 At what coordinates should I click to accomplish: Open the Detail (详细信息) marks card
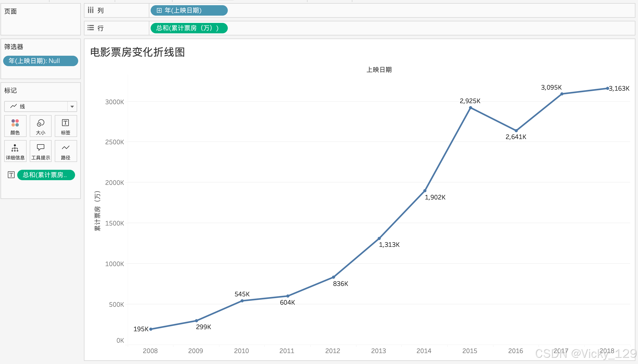[15, 151]
